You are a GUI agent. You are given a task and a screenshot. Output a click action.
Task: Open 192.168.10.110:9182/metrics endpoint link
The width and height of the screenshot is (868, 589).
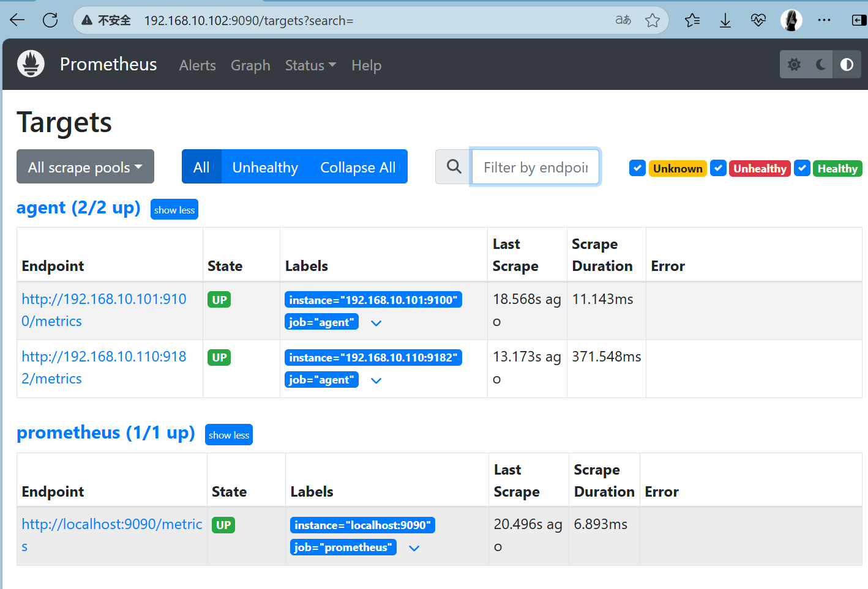click(104, 368)
